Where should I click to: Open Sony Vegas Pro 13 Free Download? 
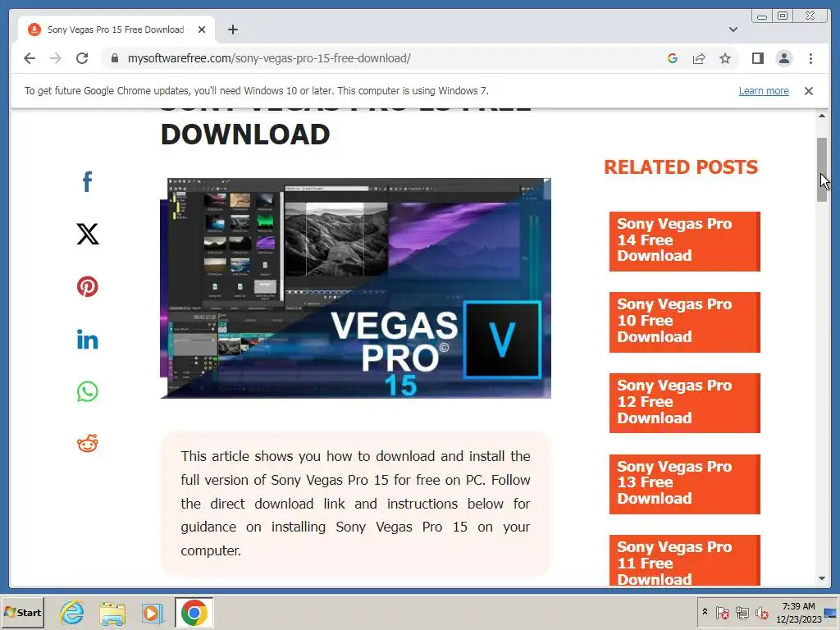point(685,484)
